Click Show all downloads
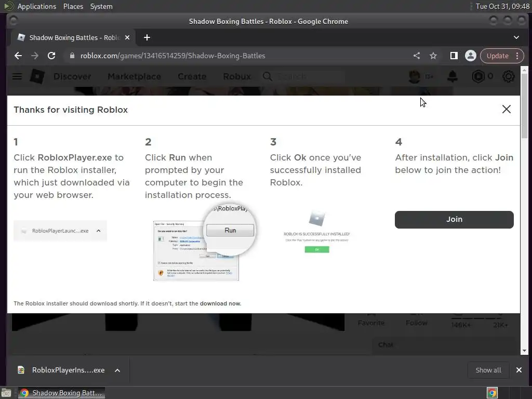Screen dimensions: 532x399 pos(488,370)
